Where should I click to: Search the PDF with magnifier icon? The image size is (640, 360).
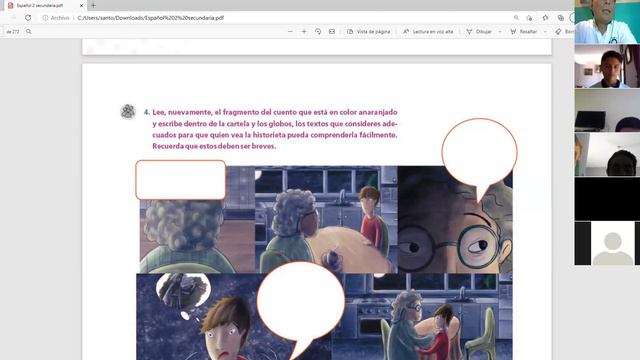pos(29,31)
